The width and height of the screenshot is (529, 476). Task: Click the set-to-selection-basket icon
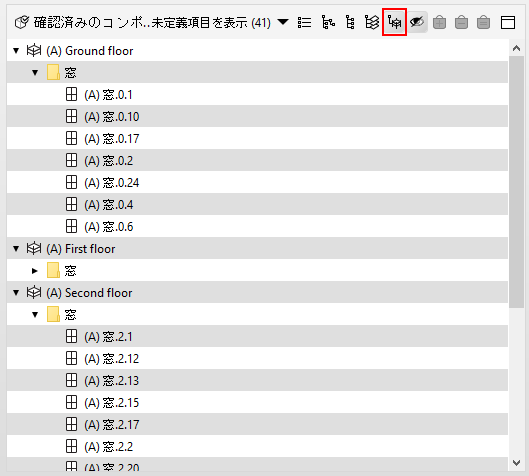pos(483,23)
